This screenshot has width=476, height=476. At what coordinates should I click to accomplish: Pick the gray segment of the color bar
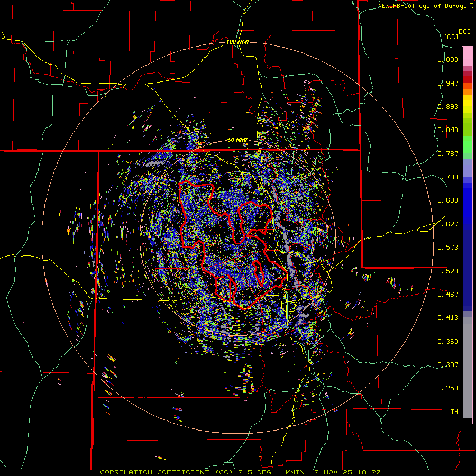pos(467,368)
